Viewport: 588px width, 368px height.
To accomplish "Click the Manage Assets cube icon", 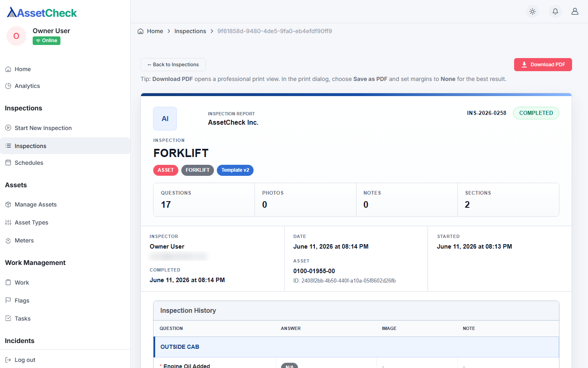I will coord(8,204).
